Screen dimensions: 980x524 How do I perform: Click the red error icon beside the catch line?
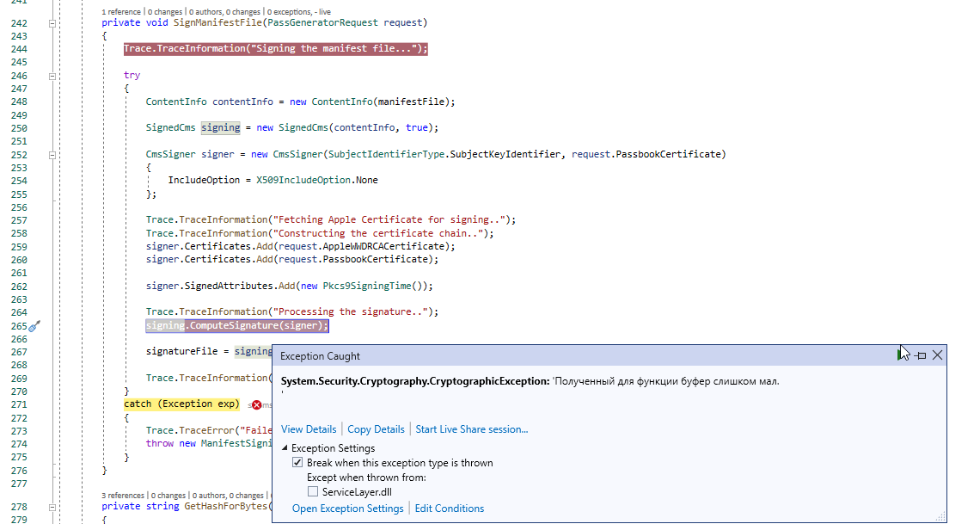255,404
